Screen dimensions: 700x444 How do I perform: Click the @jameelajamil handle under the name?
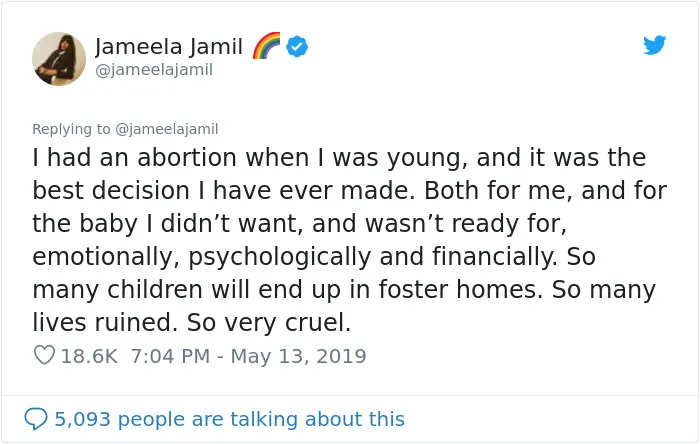tap(154, 70)
